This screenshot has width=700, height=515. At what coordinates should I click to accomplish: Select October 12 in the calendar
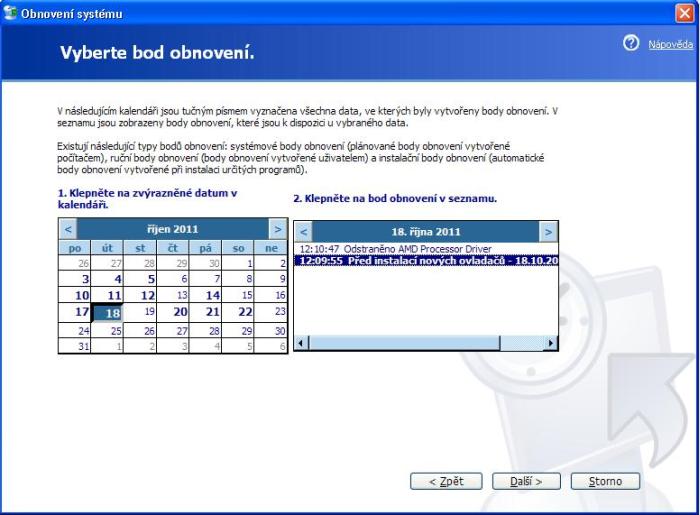(147, 296)
